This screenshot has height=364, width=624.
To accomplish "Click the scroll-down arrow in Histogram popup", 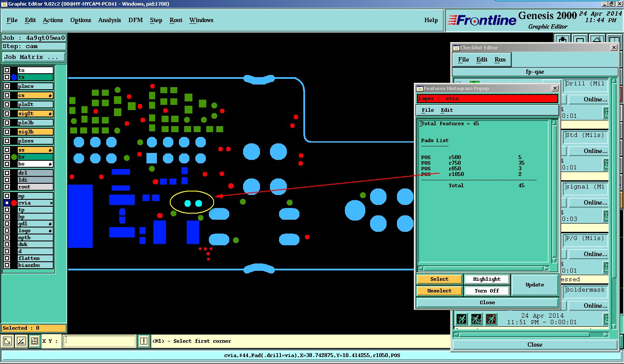I will (554, 260).
